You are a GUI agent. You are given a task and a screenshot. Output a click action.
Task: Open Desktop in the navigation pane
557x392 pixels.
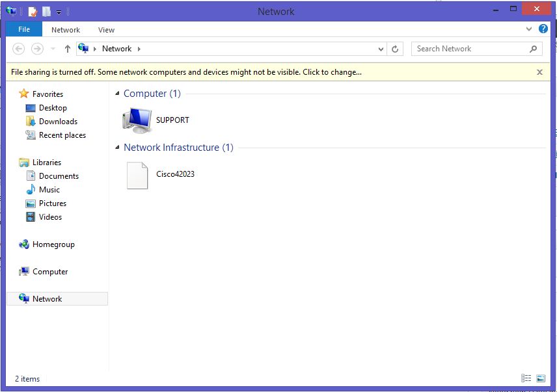[53, 108]
